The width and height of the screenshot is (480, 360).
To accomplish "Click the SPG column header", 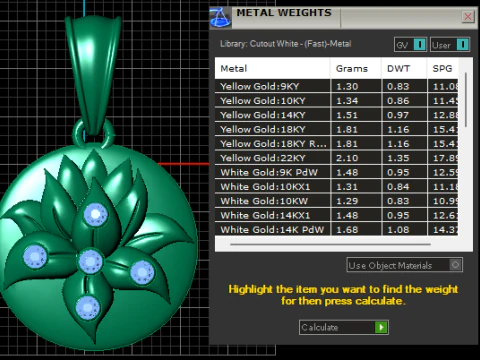I will click(x=443, y=68).
